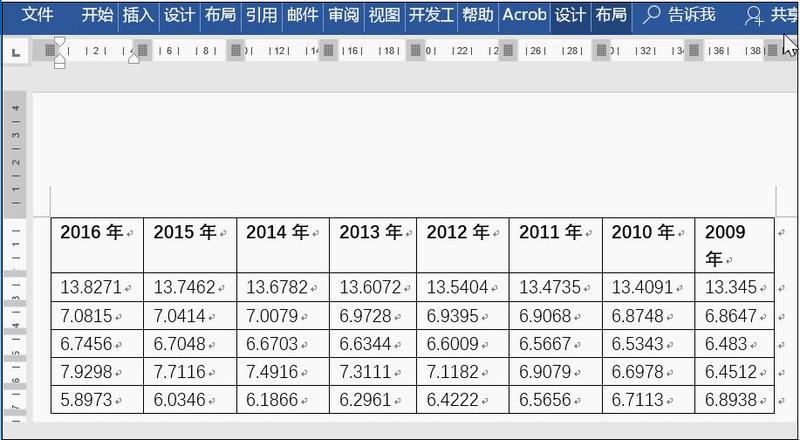Open the 文件 menu tab

click(38, 15)
